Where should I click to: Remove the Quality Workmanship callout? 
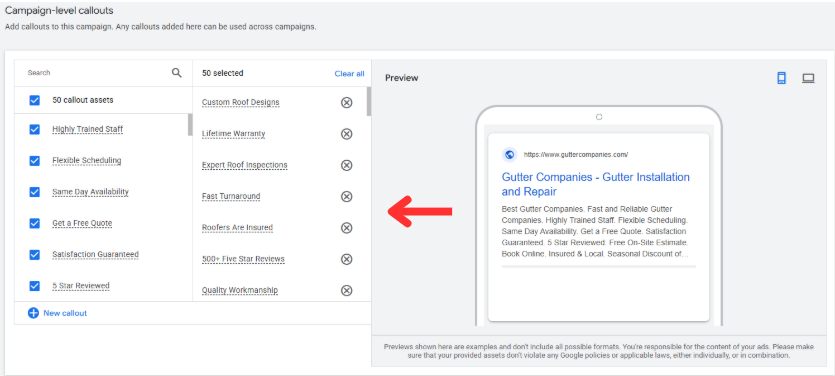[346, 290]
